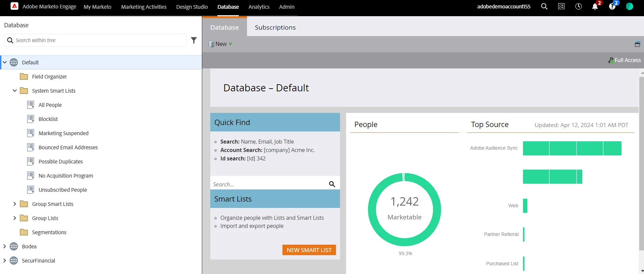Click the Field Organizer folder icon
The width and height of the screenshot is (644, 274).
24,77
